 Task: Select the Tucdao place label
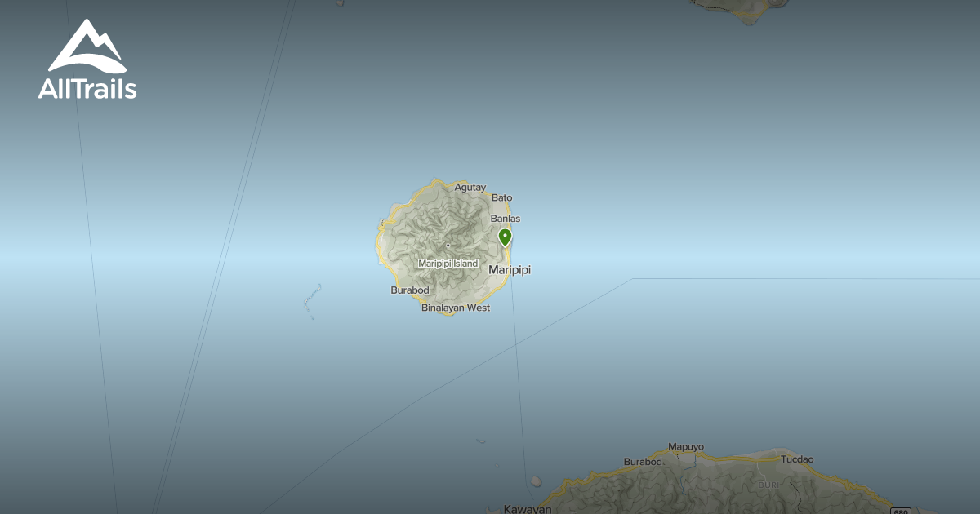tap(797, 459)
